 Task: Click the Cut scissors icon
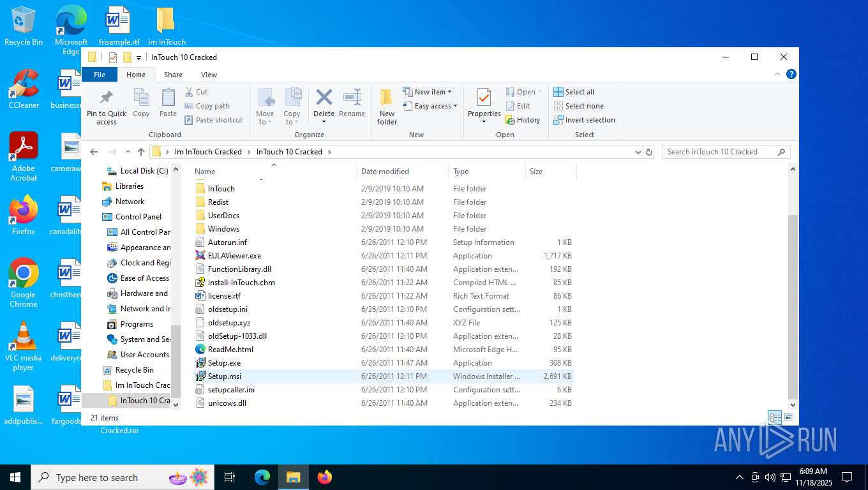point(190,92)
